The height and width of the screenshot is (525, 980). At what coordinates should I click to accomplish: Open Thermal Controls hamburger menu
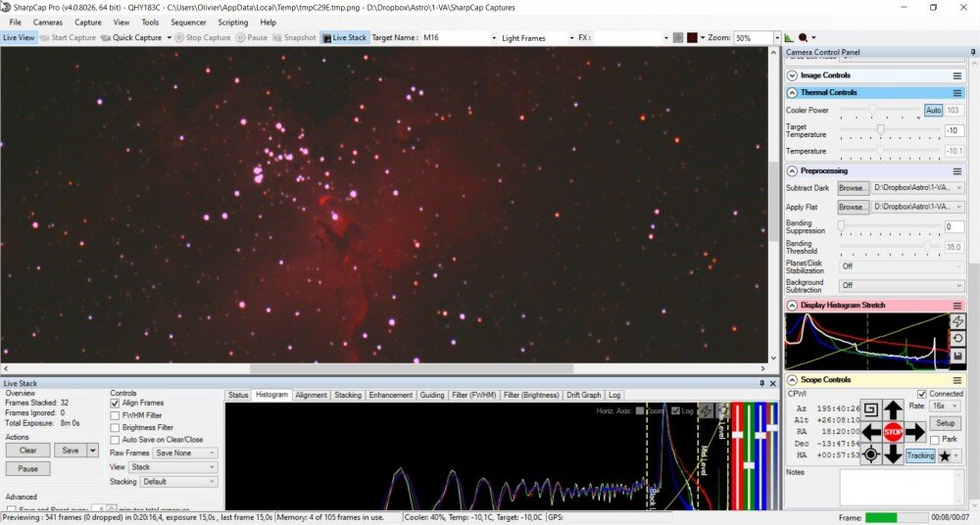956,92
